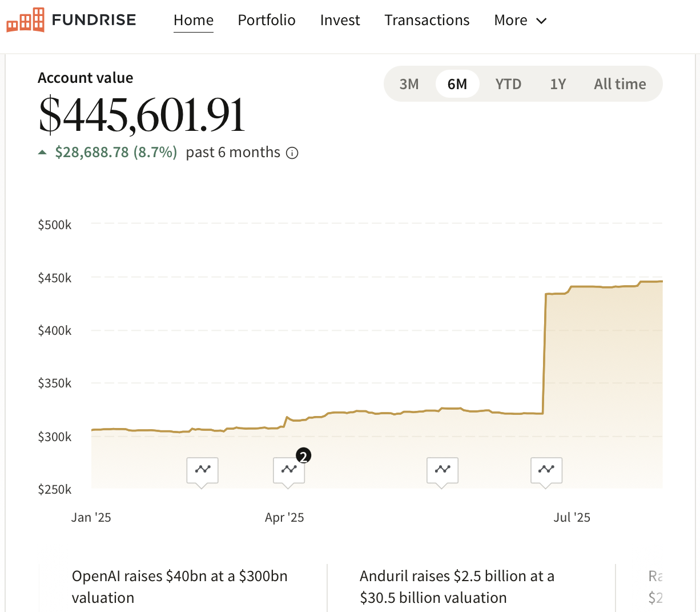This screenshot has width=700, height=612.
Task: Open the April event marker with badge 2
Action: click(x=289, y=470)
